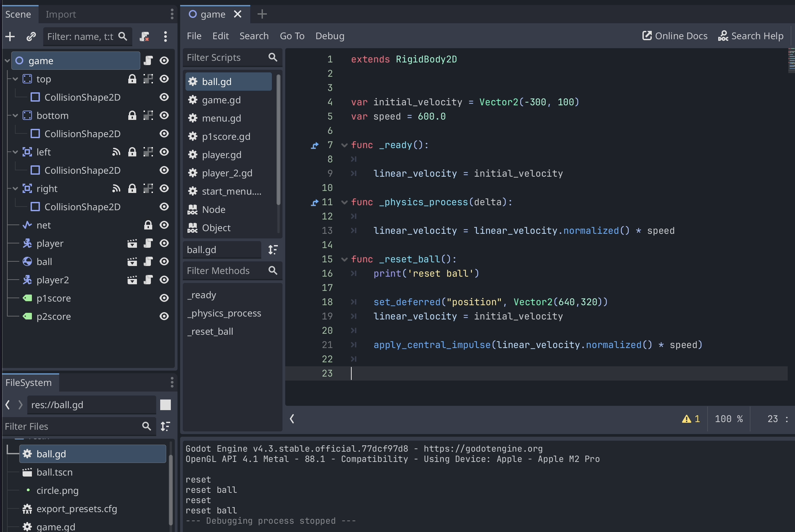Click the search icon in Filter Methods
The height and width of the screenshot is (532, 795).
[273, 271]
